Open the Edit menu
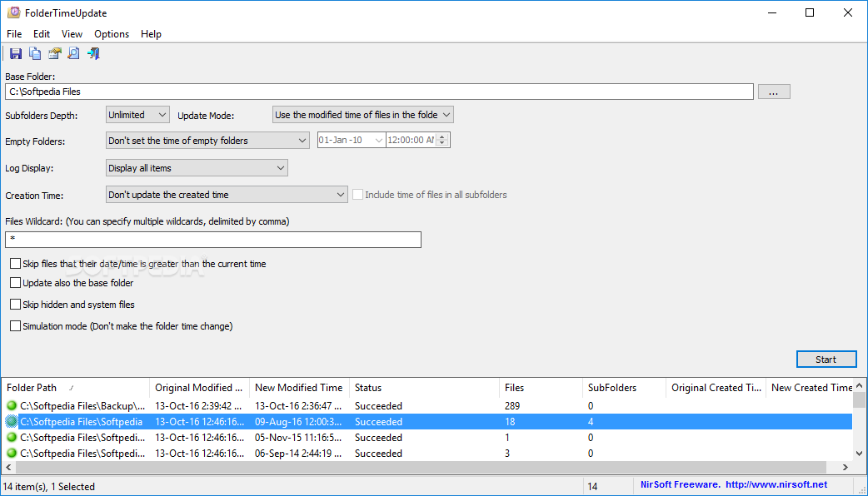The height and width of the screenshot is (496, 868). coord(42,34)
